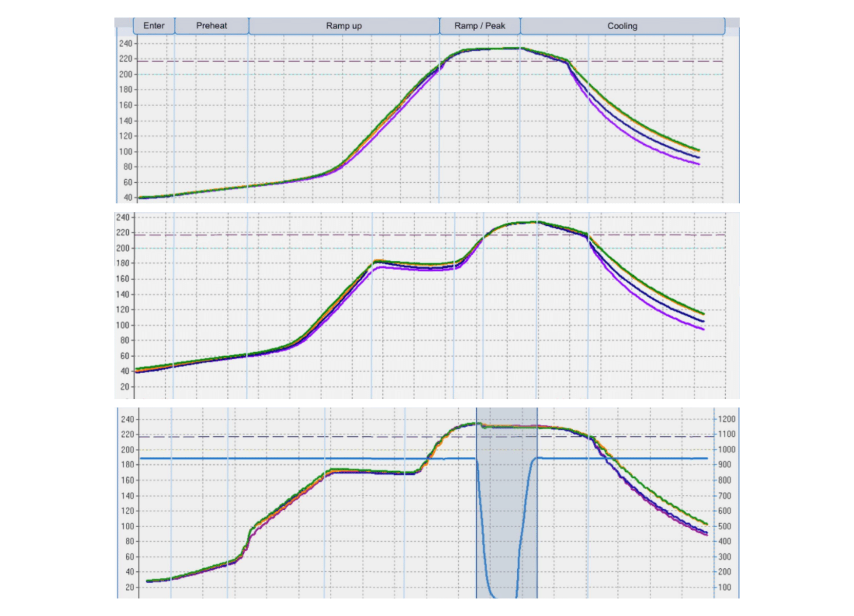This screenshot has width=854, height=616.
Task: Select the Preheat phase tab
Action: tap(211, 25)
